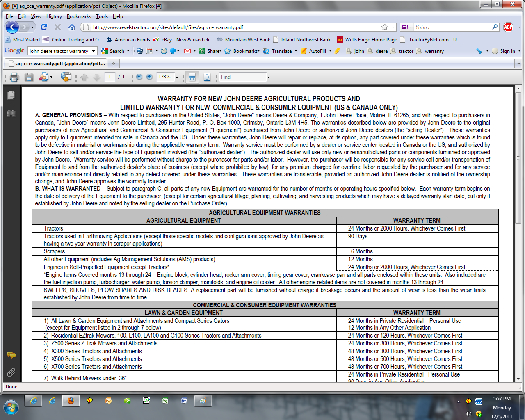Toggle fit one full page view

tap(207, 77)
